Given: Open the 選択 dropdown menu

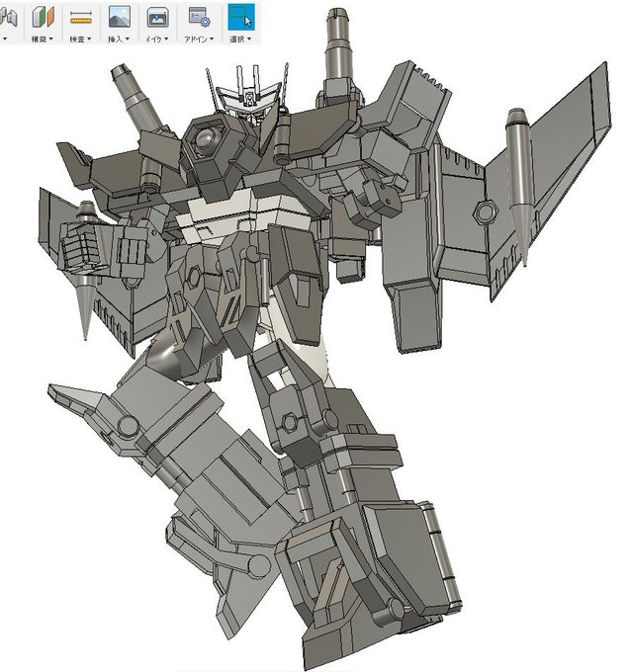Looking at the screenshot, I should click(x=240, y=39).
